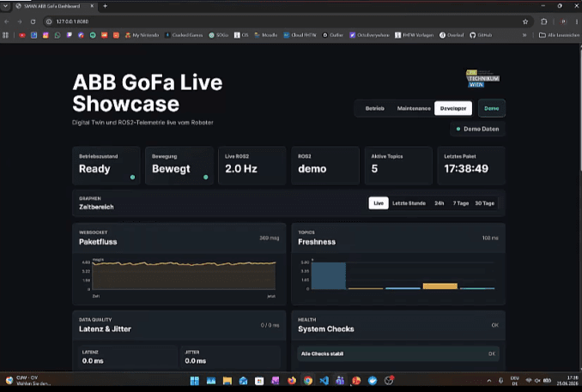The height and width of the screenshot is (392, 582).
Task: Show hidden system tray icons chevron
Action: (x=489, y=381)
